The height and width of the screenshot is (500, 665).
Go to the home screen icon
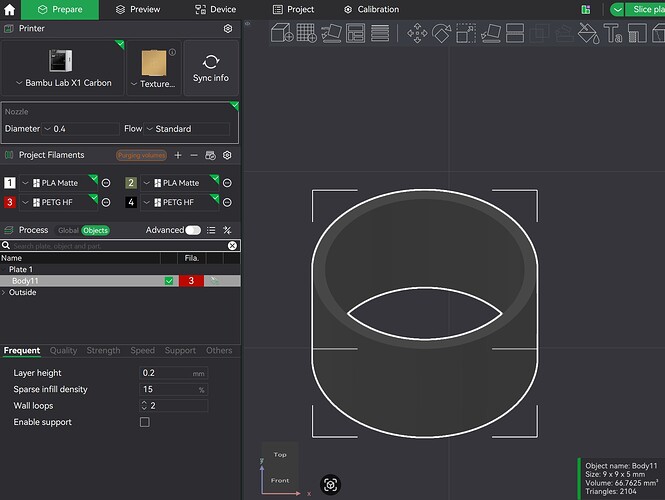coord(9,9)
